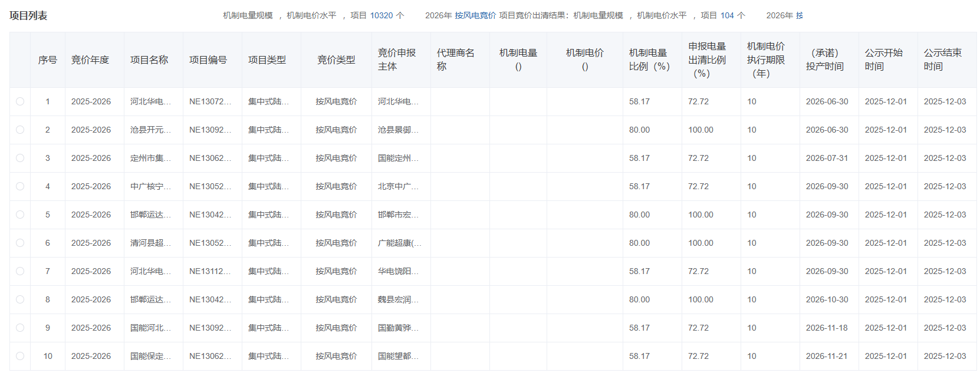Click bidding entity 国能望都… in row 10

[398, 356]
